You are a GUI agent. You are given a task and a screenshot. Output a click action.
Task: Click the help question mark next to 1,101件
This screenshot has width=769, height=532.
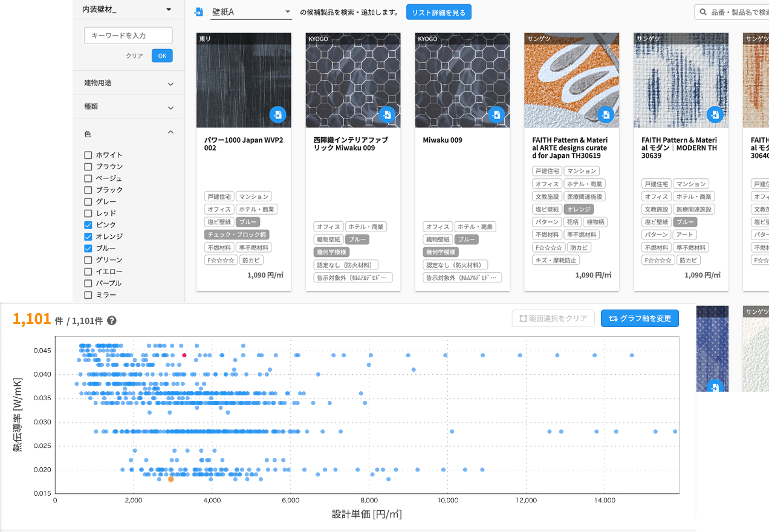point(112,321)
